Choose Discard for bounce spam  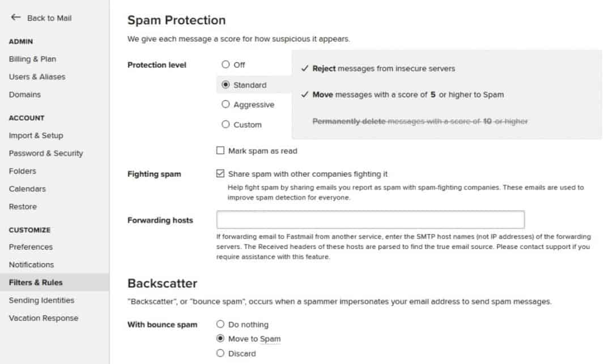click(x=220, y=353)
